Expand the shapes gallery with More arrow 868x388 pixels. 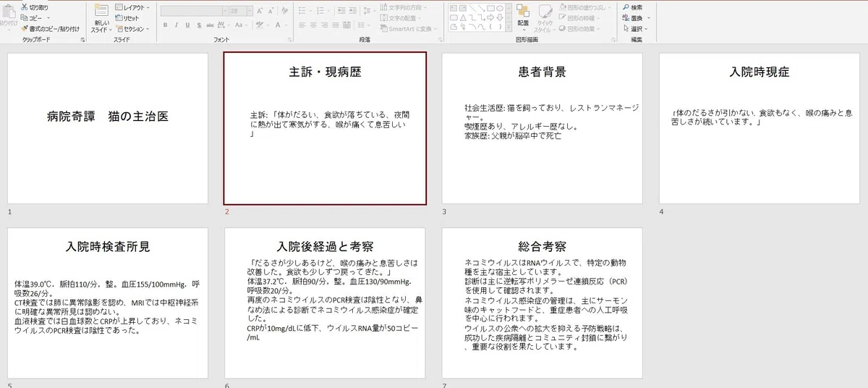(509, 27)
